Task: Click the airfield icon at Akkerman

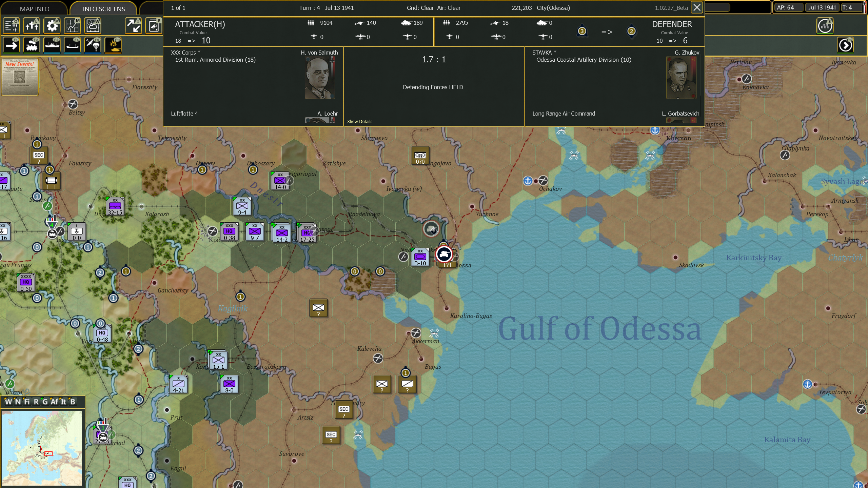Action: tap(416, 333)
